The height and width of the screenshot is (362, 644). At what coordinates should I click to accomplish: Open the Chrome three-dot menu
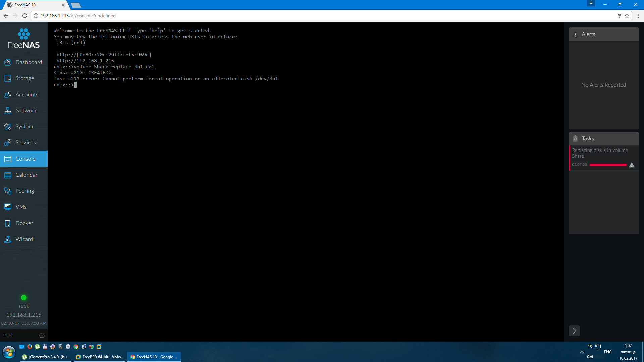(x=638, y=16)
